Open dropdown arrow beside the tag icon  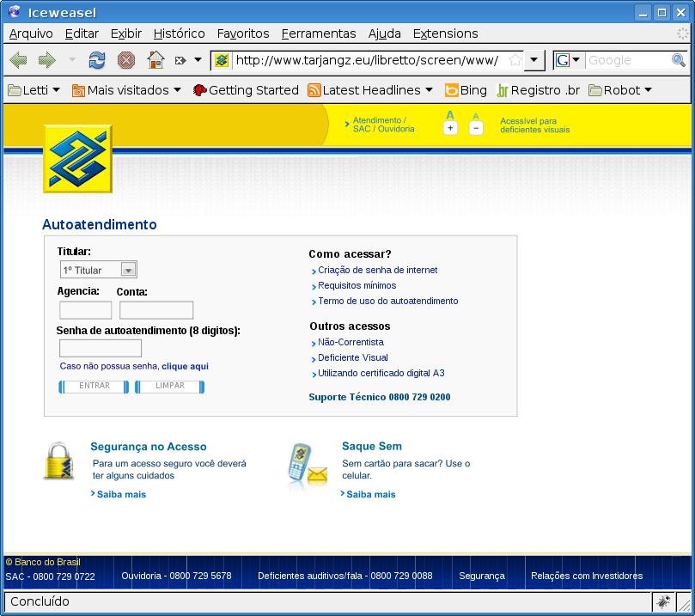click(198, 60)
